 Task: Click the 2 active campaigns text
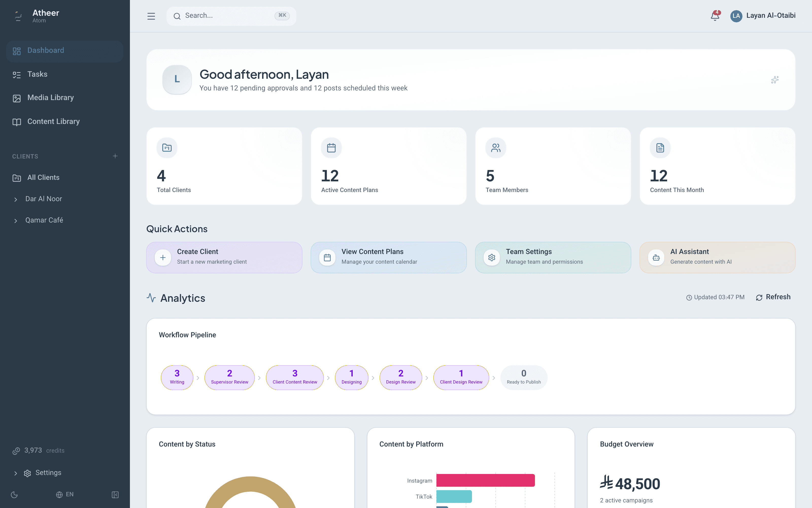point(626,500)
